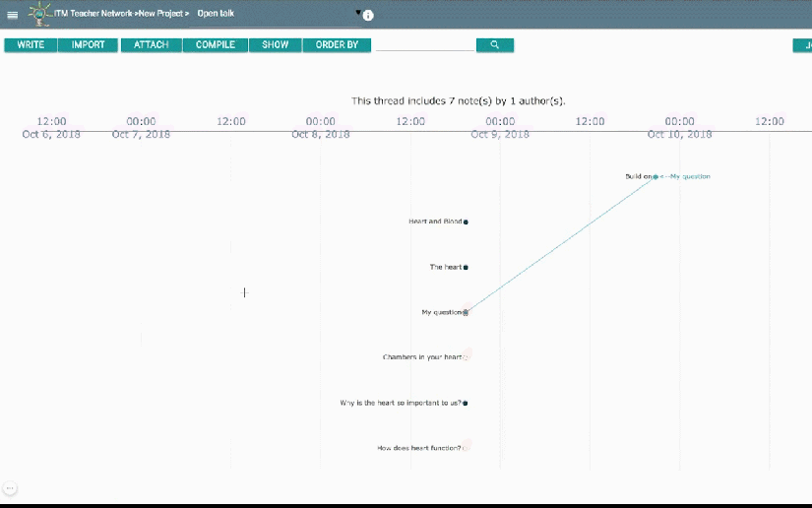Click the ITM lightbulb logo
812x508 pixels.
point(40,14)
